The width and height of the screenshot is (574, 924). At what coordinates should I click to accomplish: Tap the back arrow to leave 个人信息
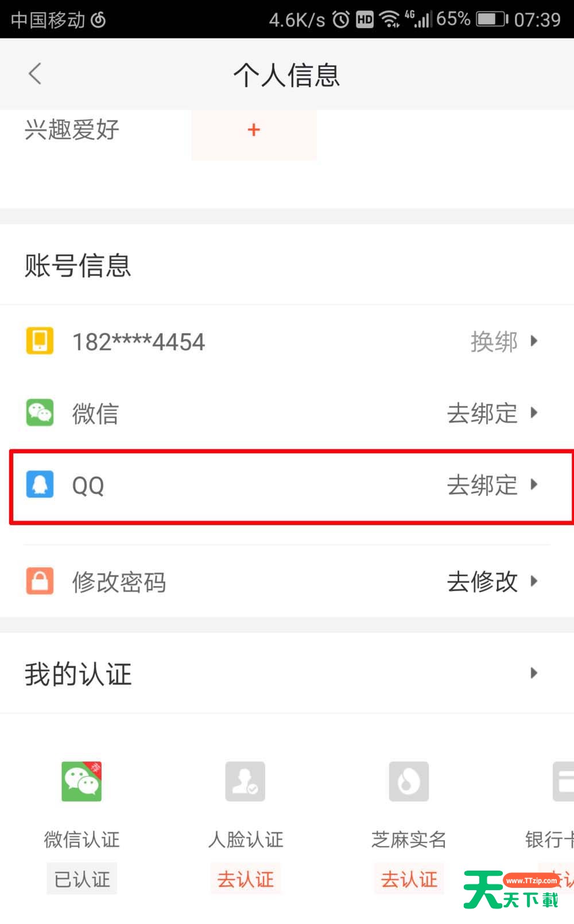point(34,73)
